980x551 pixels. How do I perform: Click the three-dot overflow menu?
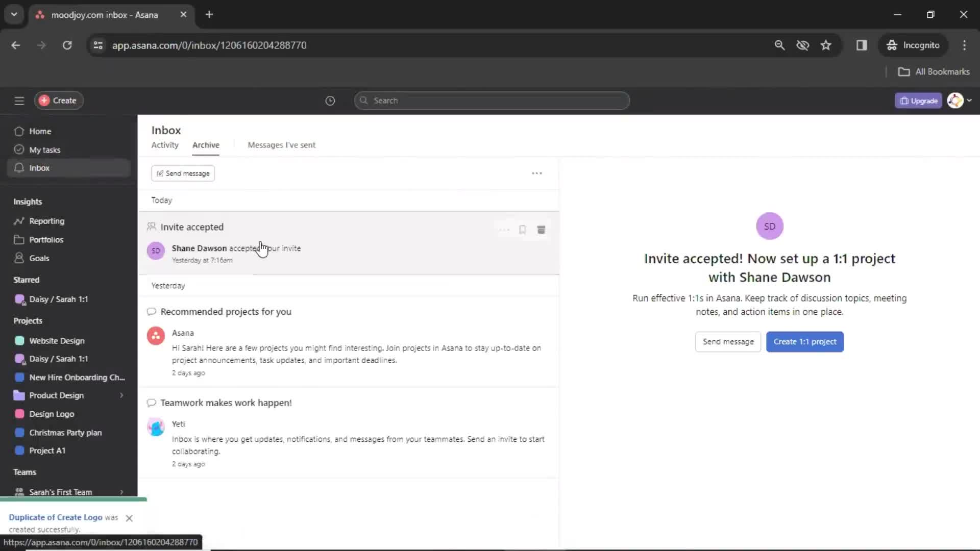[536, 173]
